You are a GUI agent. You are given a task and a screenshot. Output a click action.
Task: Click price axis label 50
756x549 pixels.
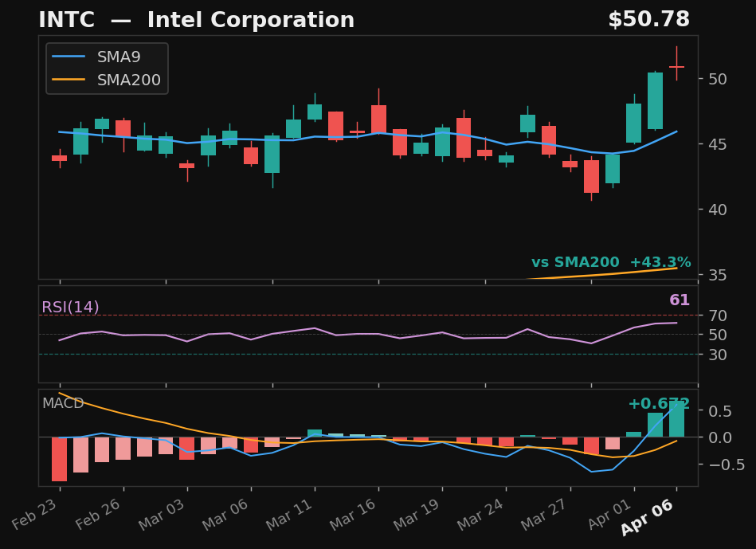coord(718,79)
